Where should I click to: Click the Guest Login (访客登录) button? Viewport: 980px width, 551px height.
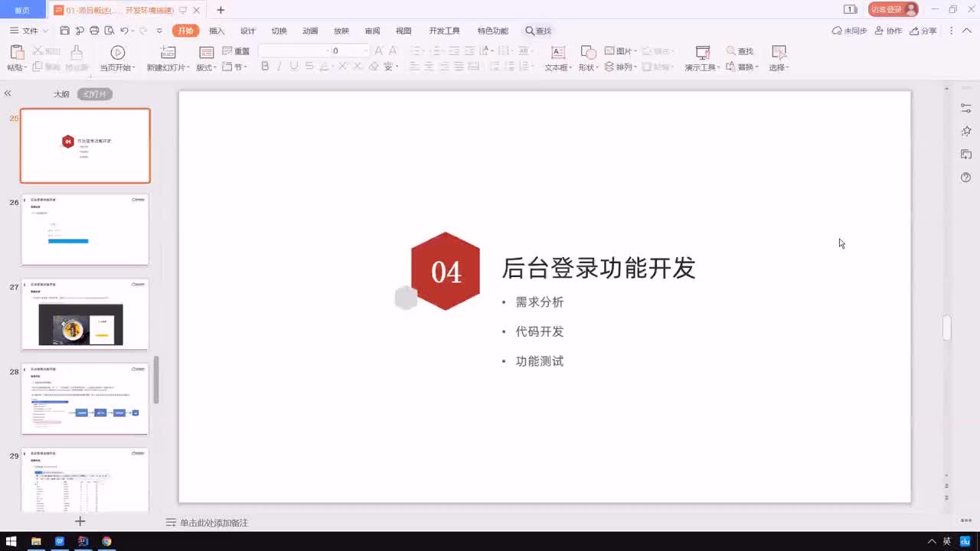tap(893, 9)
